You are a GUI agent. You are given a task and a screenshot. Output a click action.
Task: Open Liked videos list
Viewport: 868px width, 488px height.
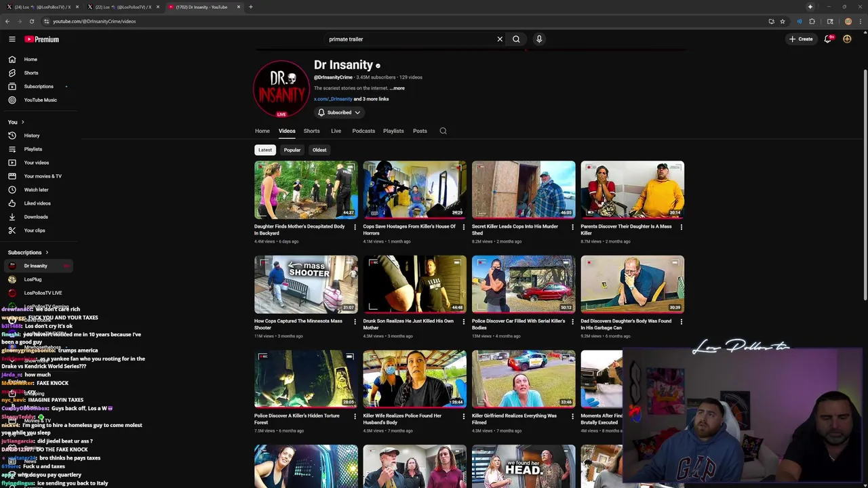[37, 203]
